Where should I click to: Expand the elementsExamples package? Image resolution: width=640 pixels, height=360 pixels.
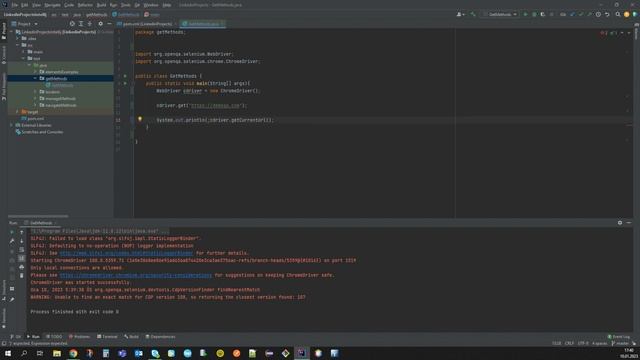pyautogui.click(x=35, y=72)
